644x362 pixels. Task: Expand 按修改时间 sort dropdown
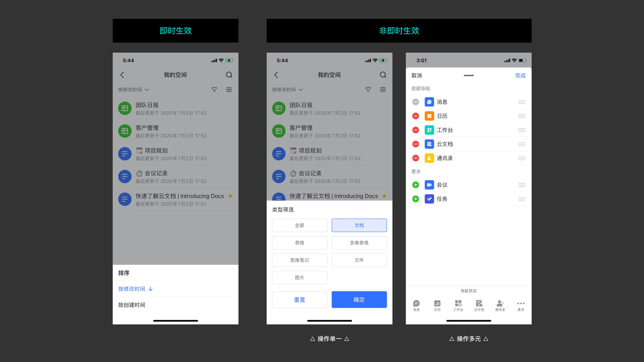(133, 90)
